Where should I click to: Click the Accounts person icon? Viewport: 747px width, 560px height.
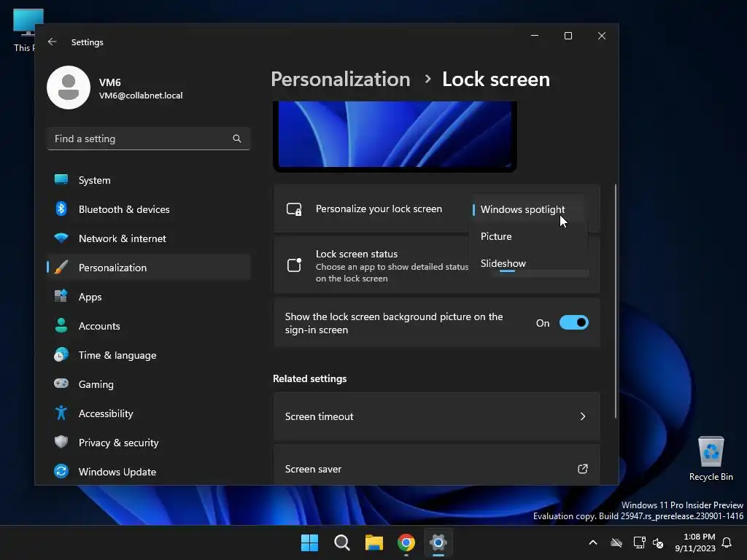click(61, 325)
